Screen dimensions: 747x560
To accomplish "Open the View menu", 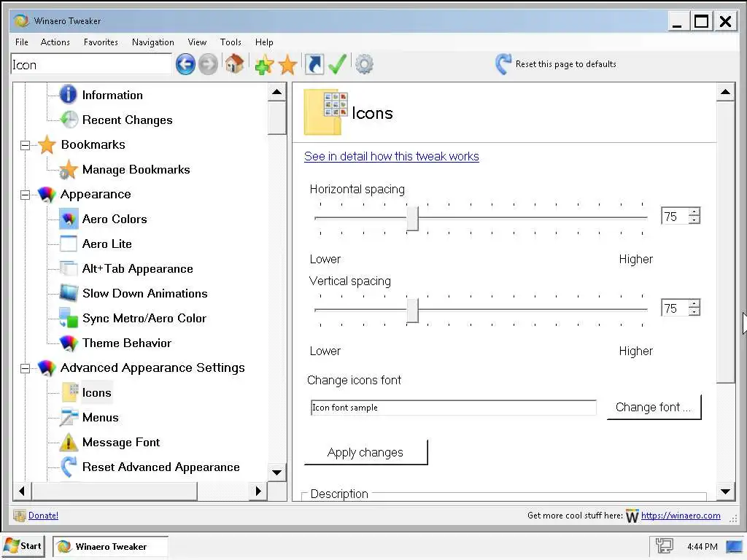I will point(197,42).
